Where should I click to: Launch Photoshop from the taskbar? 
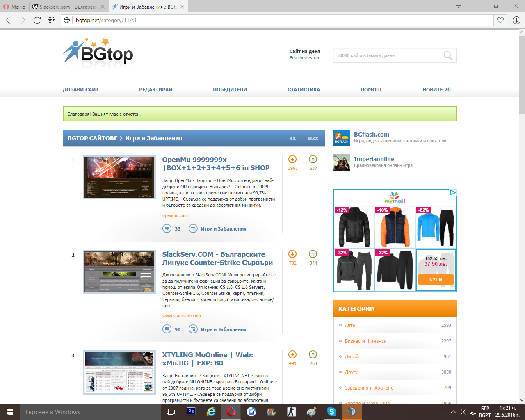point(191,412)
